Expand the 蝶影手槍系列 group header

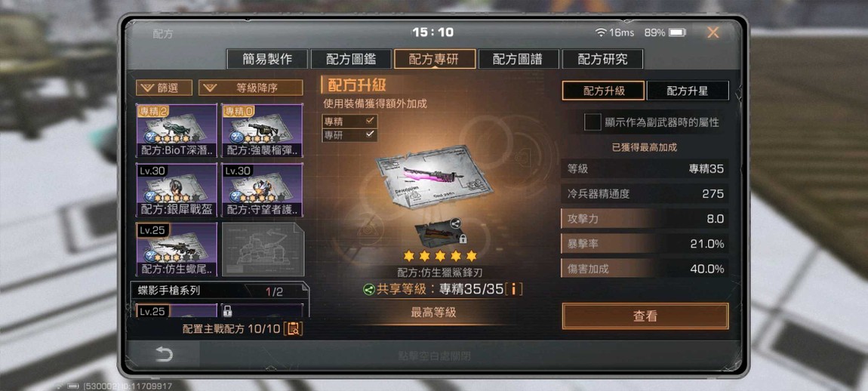coord(219,291)
